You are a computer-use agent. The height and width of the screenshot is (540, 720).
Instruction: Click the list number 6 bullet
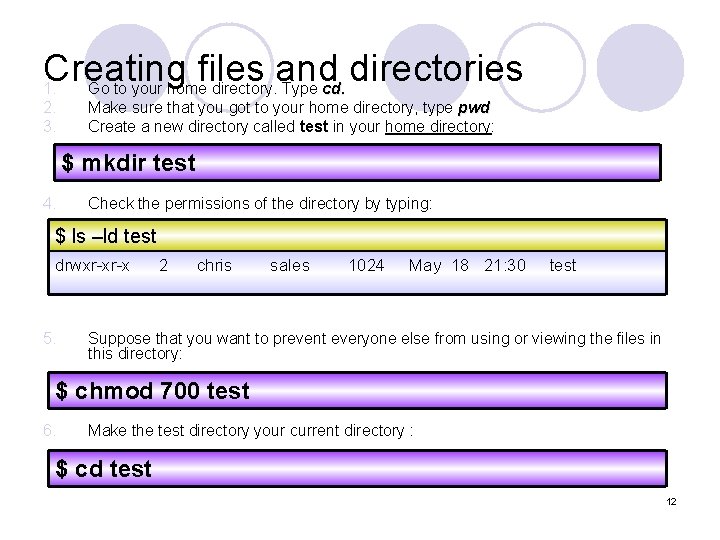(48, 431)
